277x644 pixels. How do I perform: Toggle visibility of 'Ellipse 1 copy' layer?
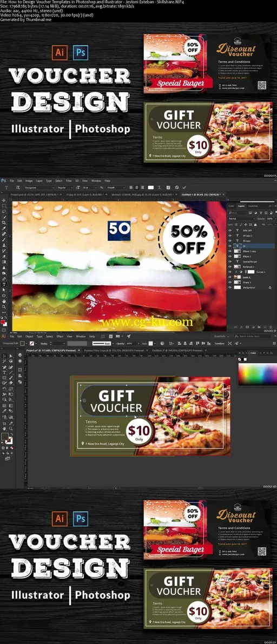tap(230, 251)
